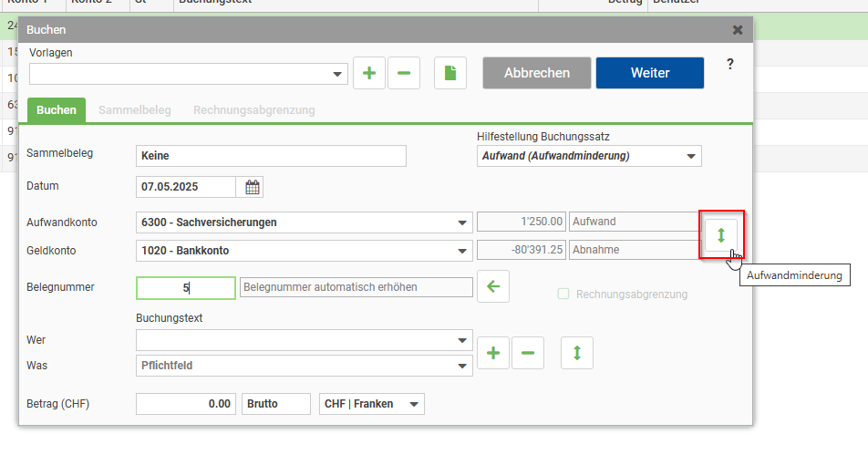Open help via the question mark icon
This screenshot has height=455, width=868.
(729, 64)
